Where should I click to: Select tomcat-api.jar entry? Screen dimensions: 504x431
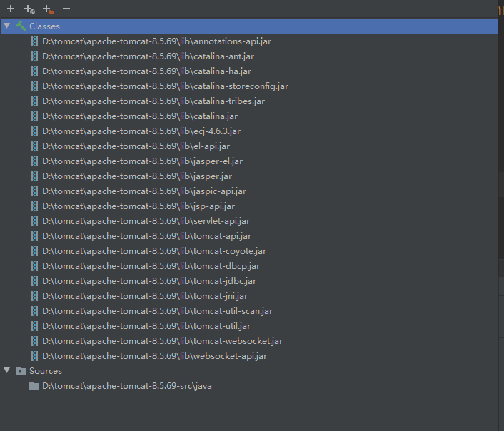[146, 236]
